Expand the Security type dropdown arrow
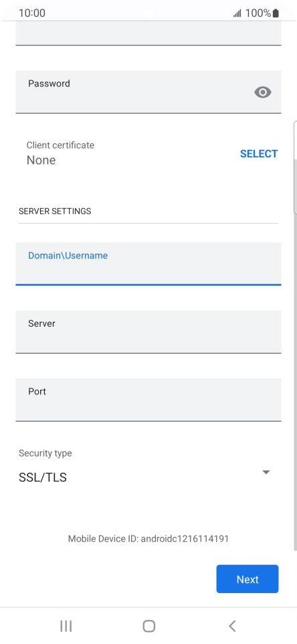297x644 pixels. [x=266, y=473]
